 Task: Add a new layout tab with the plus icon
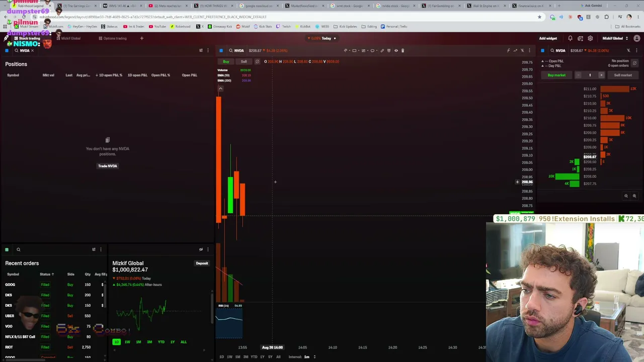coord(141,38)
